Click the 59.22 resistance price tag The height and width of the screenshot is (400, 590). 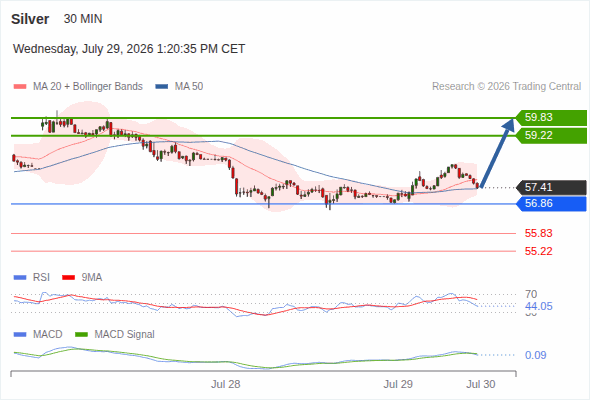tap(551, 135)
